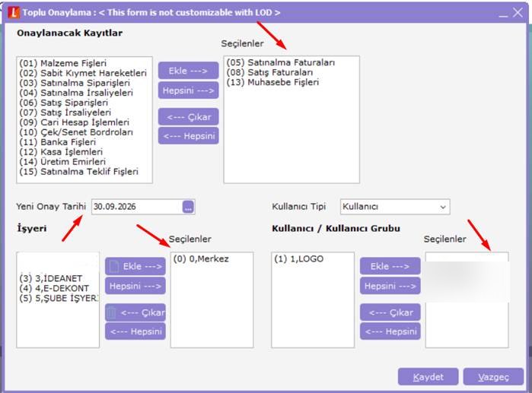Select (13) Muhasebe Fişleri in Seçilenler
This screenshot has height=393, width=532.
pyautogui.click(x=272, y=82)
